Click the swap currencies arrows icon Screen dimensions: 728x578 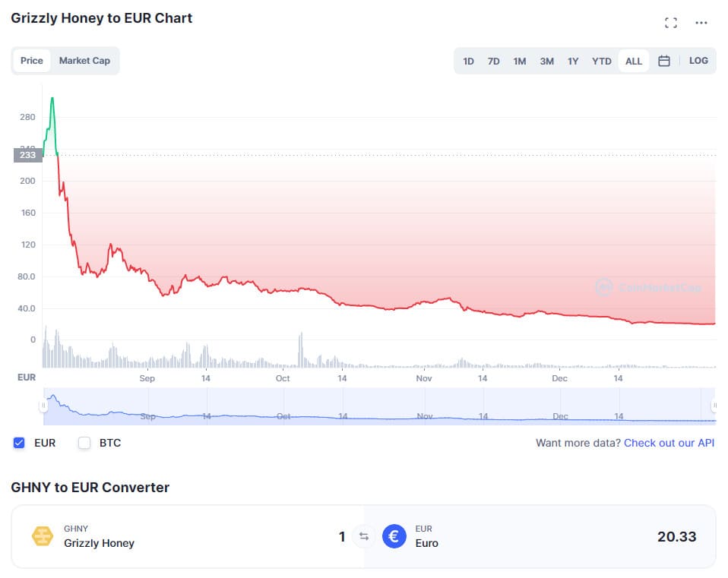coord(364,537)
